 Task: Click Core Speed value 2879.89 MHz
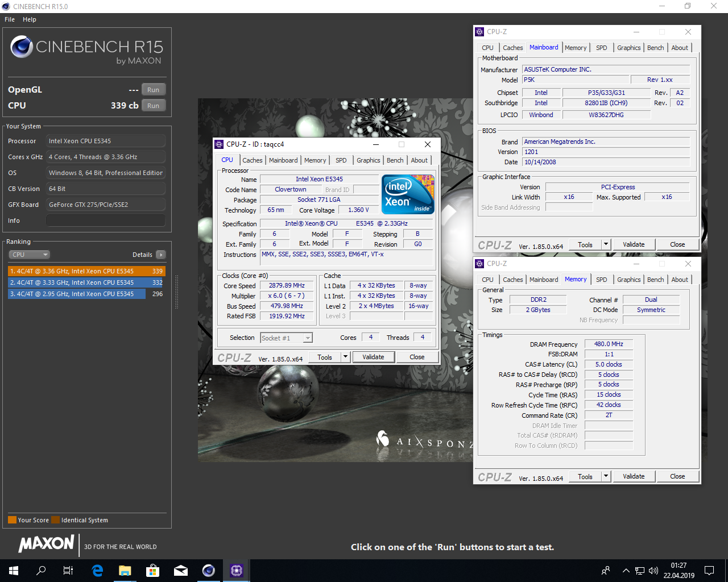click(x=287, y=285)
